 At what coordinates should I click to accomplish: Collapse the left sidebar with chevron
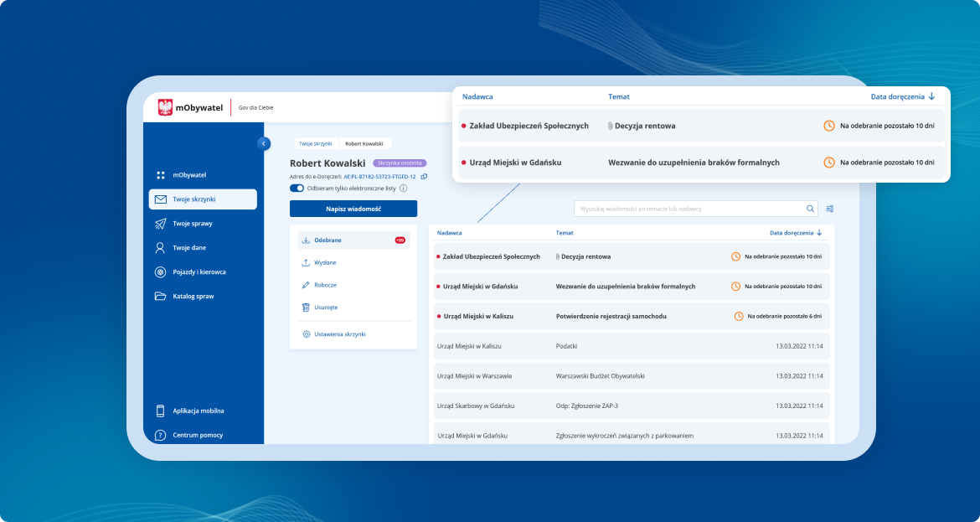264,143
